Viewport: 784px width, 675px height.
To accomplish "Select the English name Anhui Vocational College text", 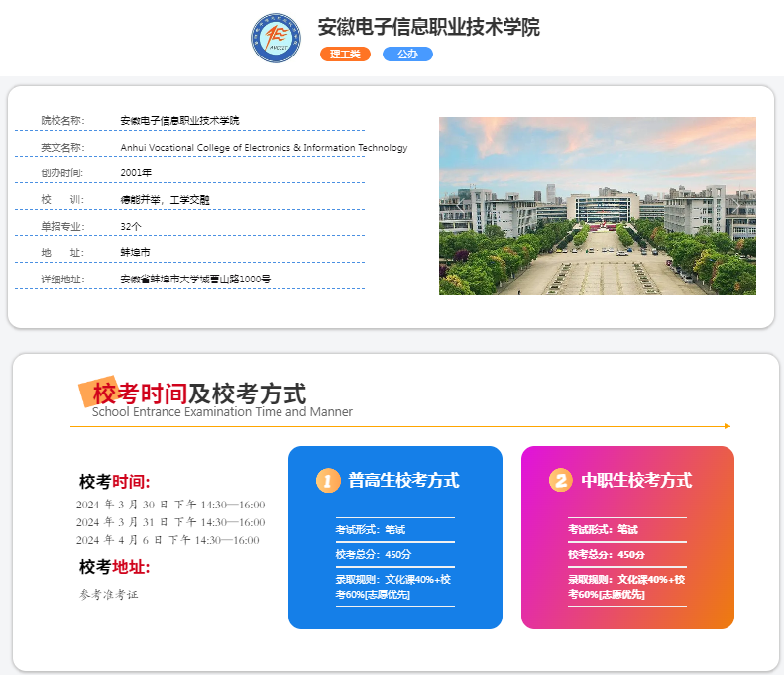I will click(x=264, y=148).
